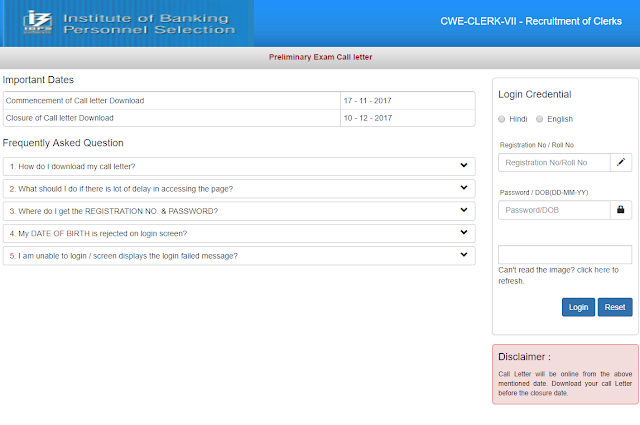Open question about delay in accessing the page
Image resolution: width=640 pixels, height=425 pixels.
pos(239,189)
